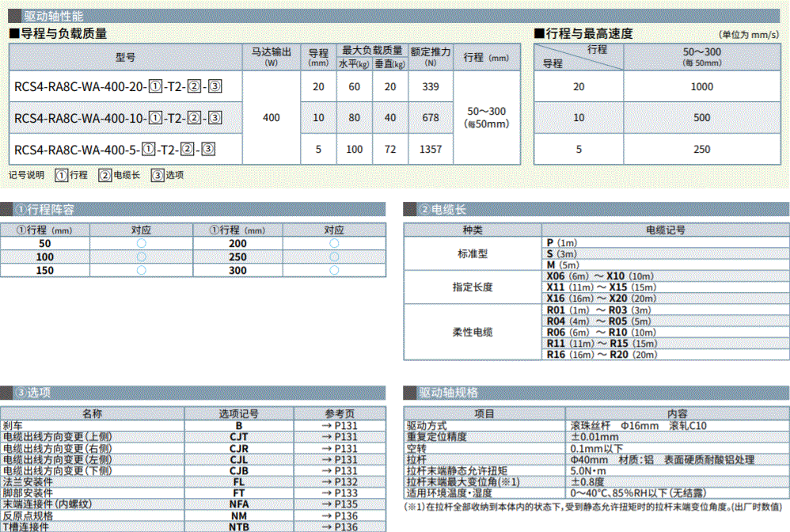Click option code CJB
Viewport: 790px width, 532px height.
click(239, 470)
